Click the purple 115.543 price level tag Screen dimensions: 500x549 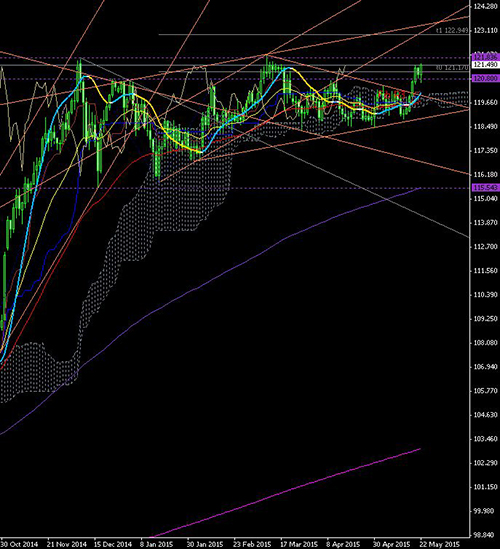point(485,188)
